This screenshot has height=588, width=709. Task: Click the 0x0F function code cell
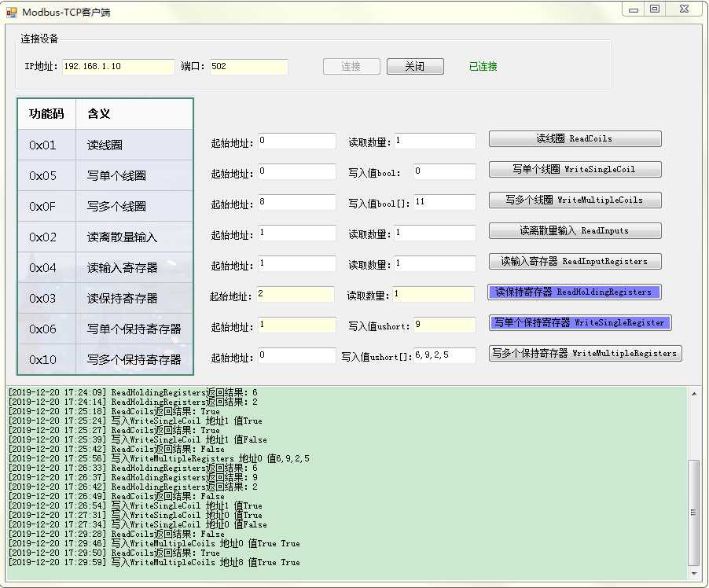click(46, 206)
